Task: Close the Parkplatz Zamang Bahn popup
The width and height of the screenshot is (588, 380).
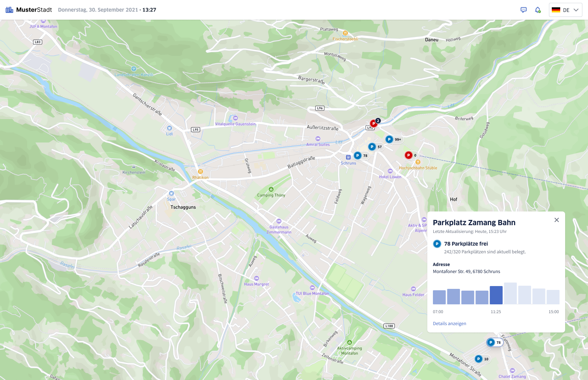Action: click(x=557, y=220)
